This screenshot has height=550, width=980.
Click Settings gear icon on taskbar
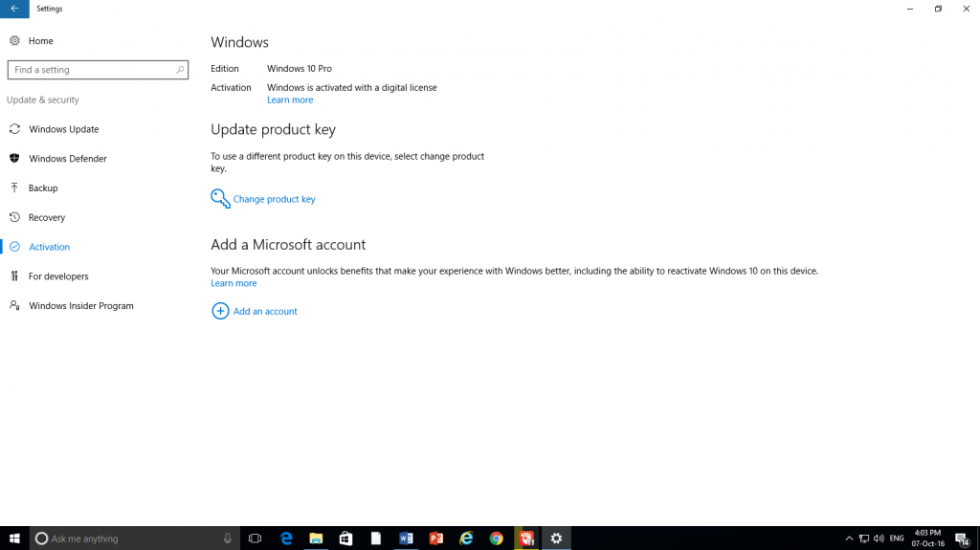(556, 539)
